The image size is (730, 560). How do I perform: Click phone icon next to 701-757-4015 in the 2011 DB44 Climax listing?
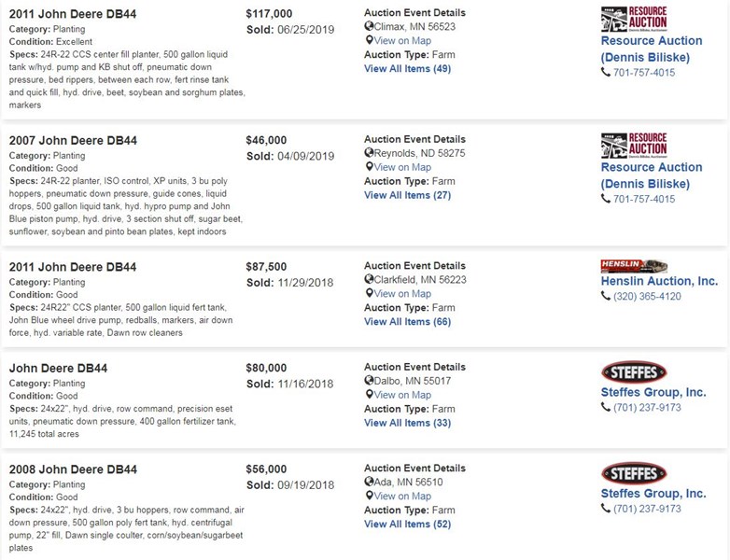click(605, 72)
